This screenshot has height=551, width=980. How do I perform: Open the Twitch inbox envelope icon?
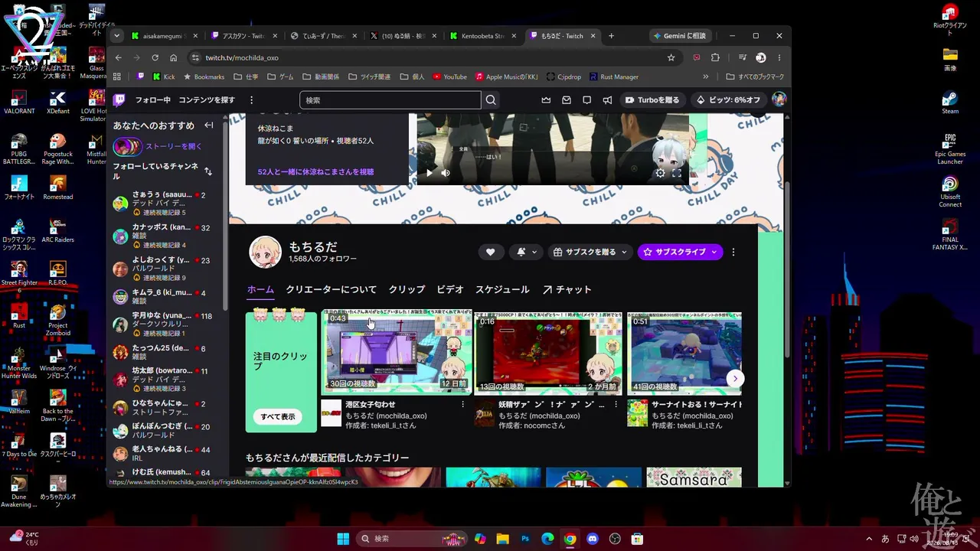(x=567, y=100)
